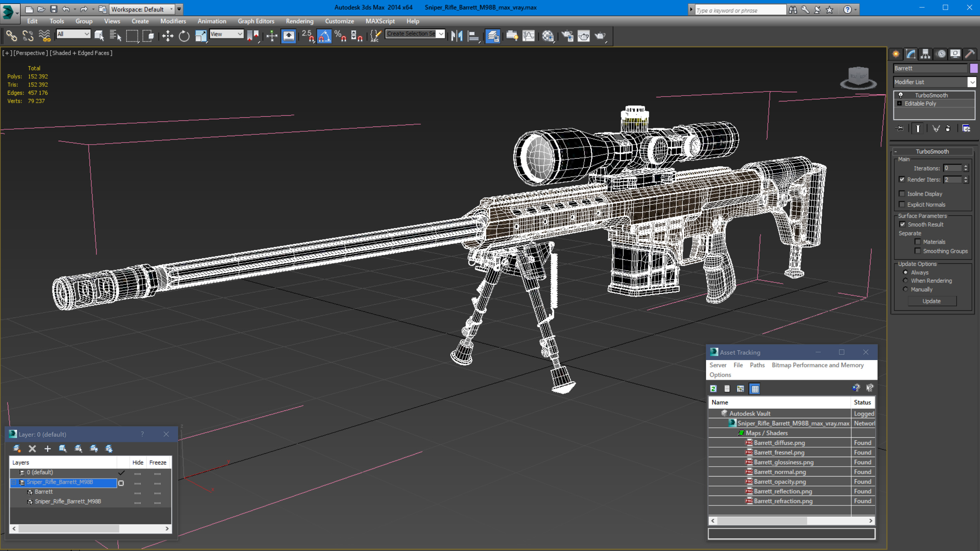This screenshot has width=980, height=551.
Task: Select the Move transform tool
Action: 167,36
